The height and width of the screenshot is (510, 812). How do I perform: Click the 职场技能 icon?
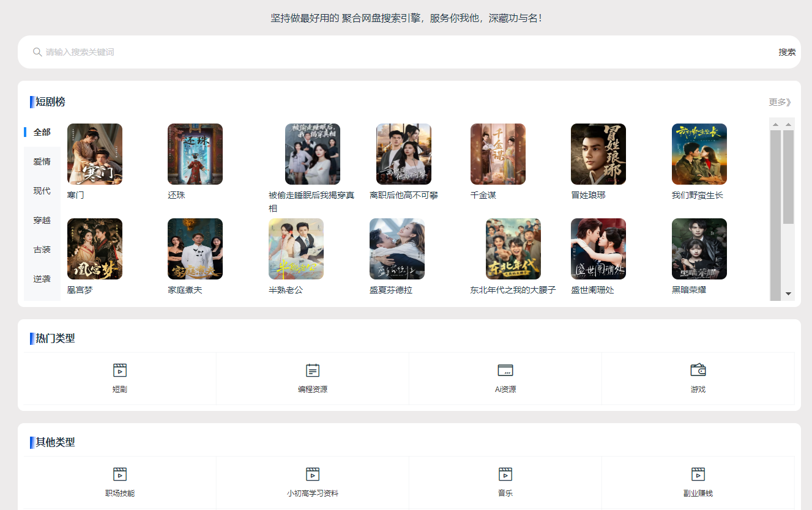pyautogui.click(x=120, y=474)
